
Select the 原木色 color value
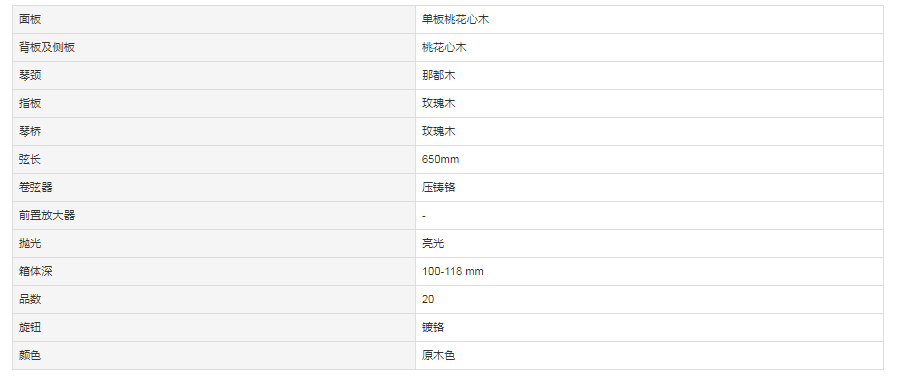(439, 356)
